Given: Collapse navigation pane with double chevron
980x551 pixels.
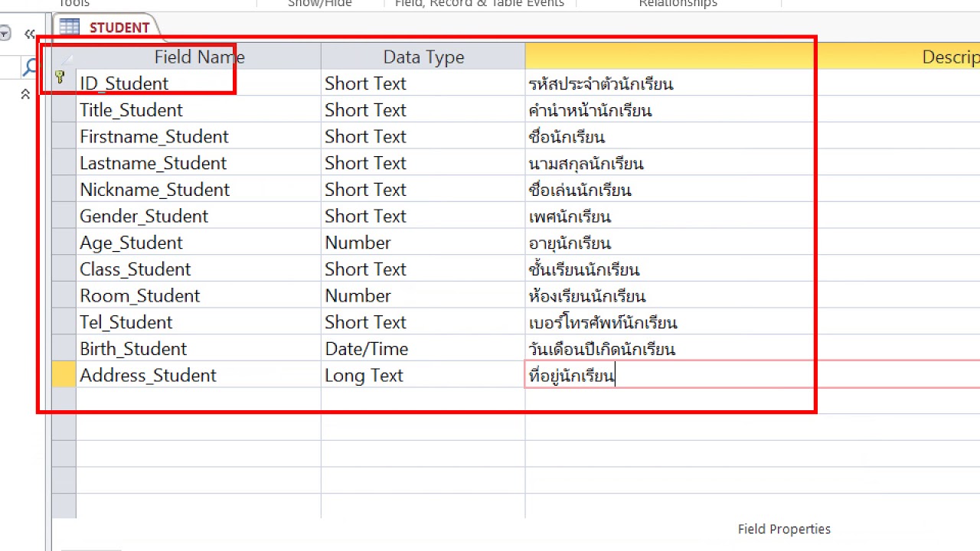Looking at the screenshot, I should pos(29,34).
